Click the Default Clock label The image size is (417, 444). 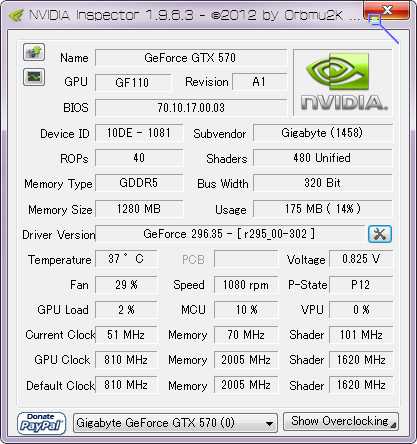point(61,386)
